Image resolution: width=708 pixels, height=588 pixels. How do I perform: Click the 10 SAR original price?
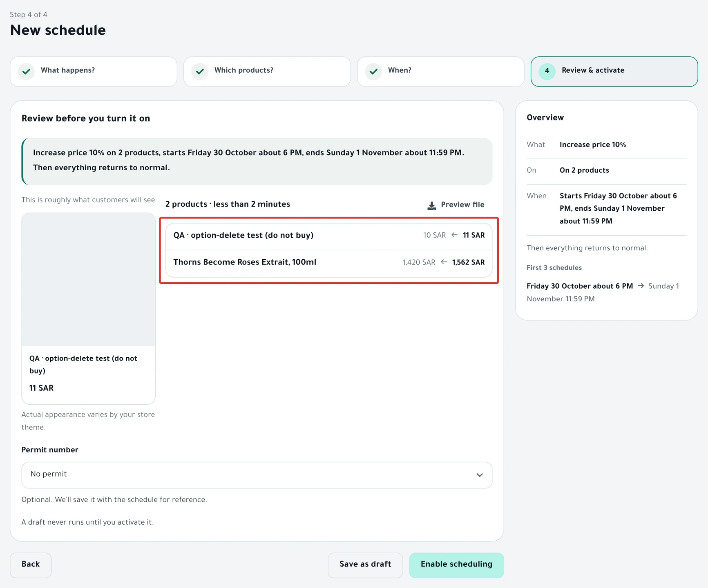click(434, 235)
